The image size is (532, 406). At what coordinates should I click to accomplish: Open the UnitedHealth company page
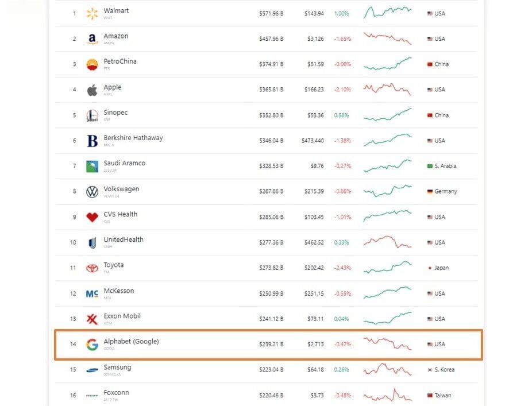(x=122, y=239)
